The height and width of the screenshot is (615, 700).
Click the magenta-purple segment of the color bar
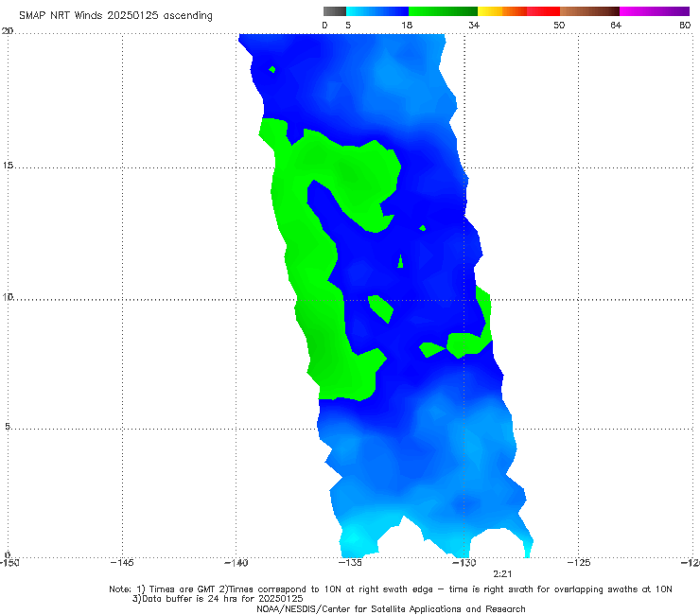(x=655, y=11)
